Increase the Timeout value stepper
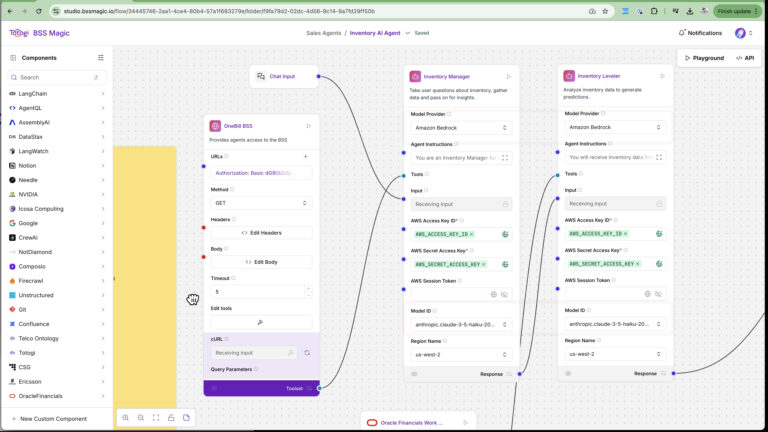 pyautogui.click(x=307, y=288)
